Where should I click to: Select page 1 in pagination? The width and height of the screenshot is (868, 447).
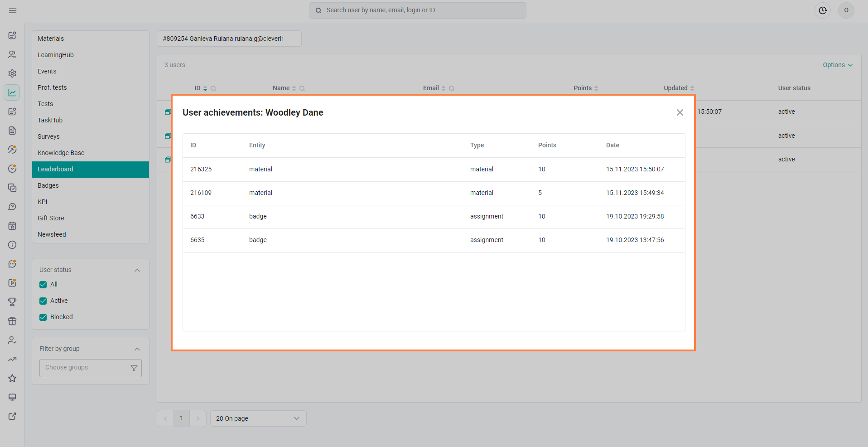point(182,418)
